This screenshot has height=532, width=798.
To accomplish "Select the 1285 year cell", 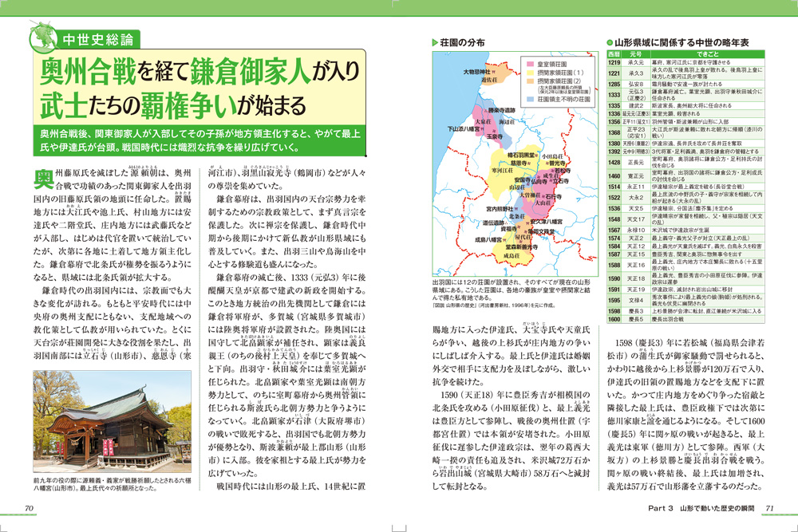I will click(614, 84).
